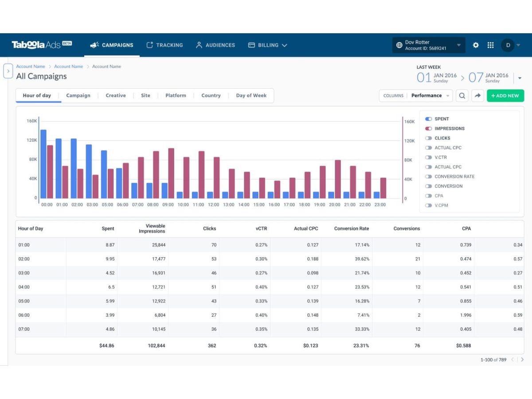Switch to the Campaign tab

point(78,95)
